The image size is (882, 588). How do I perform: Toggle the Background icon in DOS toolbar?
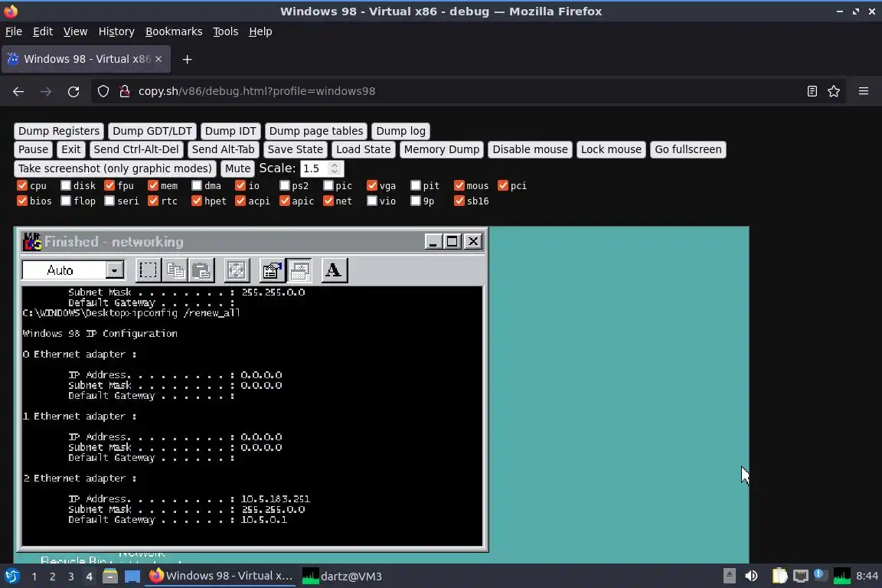pyautogui.click(x=299, y=271)
